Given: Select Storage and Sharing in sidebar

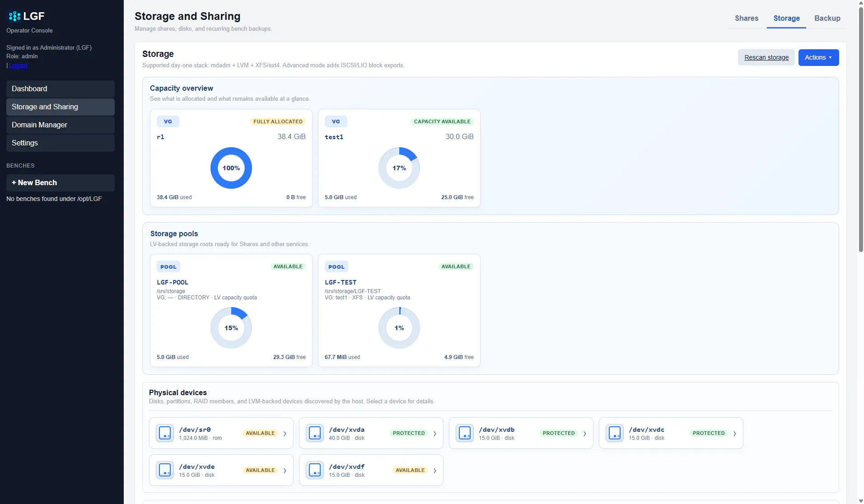Looking at the screenshot, I should (61, 107).
